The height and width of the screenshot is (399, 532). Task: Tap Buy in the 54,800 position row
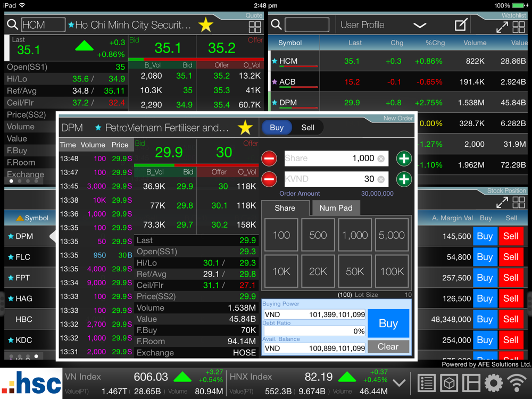click(x=485, y=257)
